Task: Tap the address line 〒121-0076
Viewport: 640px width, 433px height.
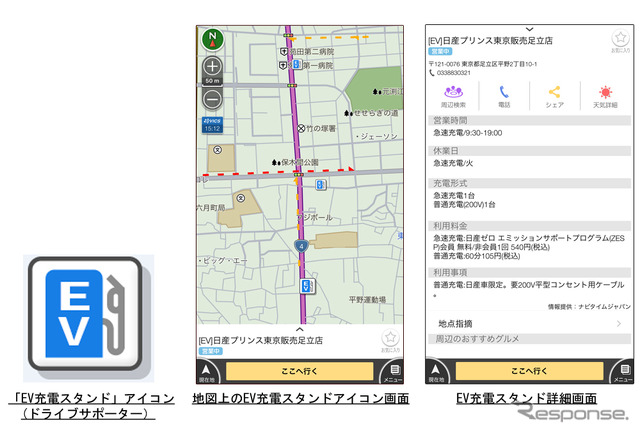Action: point(483,64)
